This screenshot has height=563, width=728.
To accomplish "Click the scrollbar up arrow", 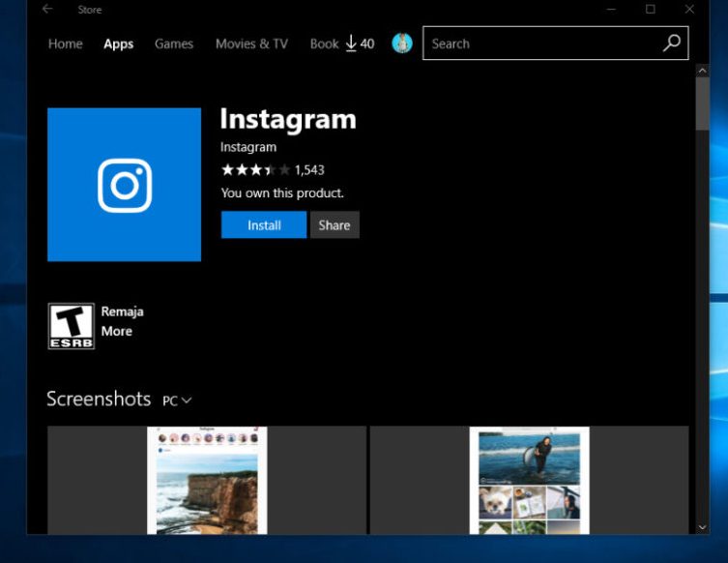I will (703, 71).
